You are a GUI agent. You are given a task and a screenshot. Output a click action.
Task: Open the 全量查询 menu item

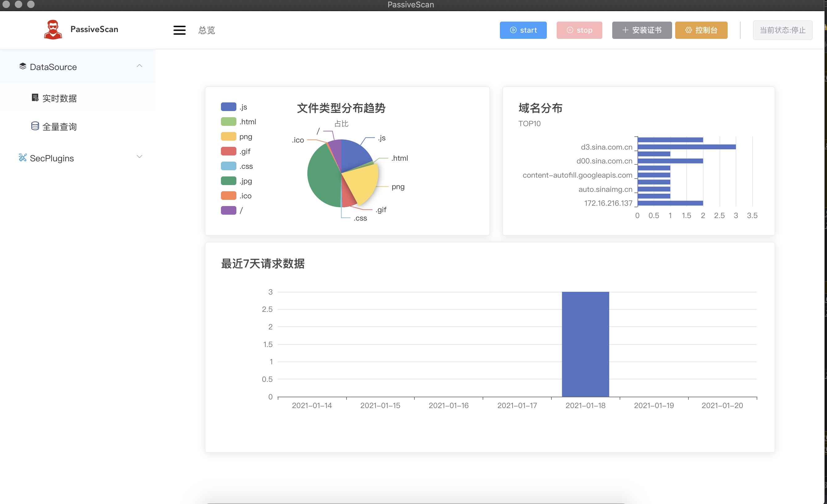click(60, 127)
